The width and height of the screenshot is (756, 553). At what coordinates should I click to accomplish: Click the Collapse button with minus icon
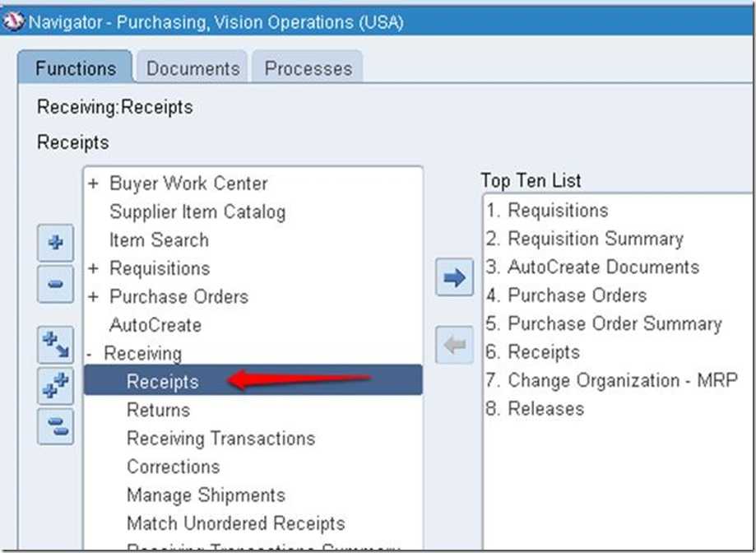point(55,284)
